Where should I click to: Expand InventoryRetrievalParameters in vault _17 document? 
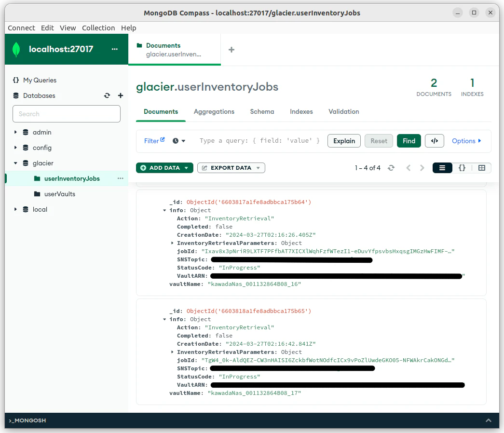[172, 352]
